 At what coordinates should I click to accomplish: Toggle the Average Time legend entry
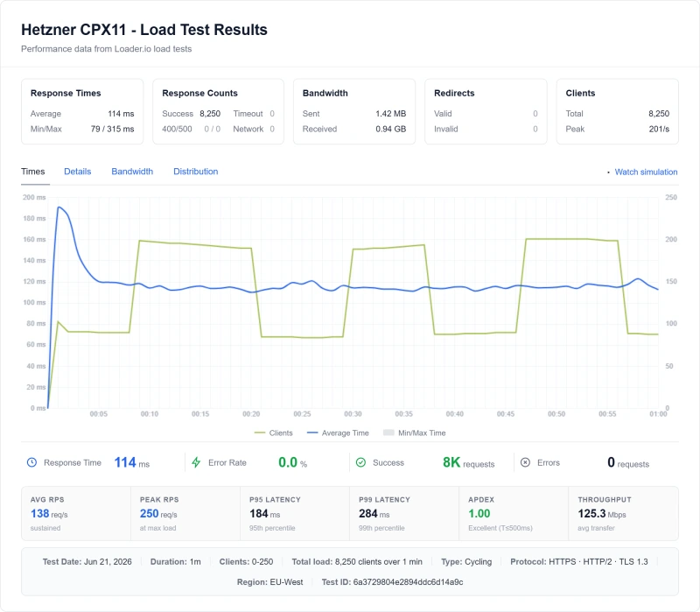point(338,433)
